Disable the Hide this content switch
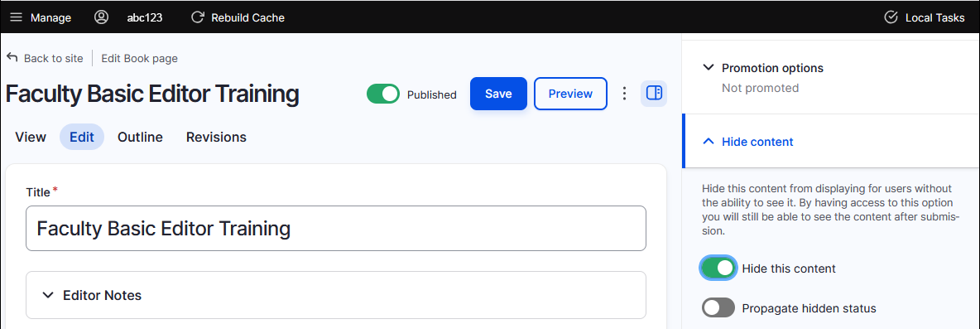This screenshot has width=980, height=329. click(718, 269)
